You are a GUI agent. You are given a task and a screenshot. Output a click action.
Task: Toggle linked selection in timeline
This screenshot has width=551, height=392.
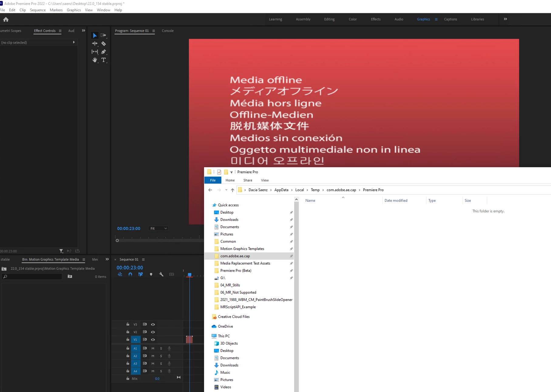pos(141,274)
